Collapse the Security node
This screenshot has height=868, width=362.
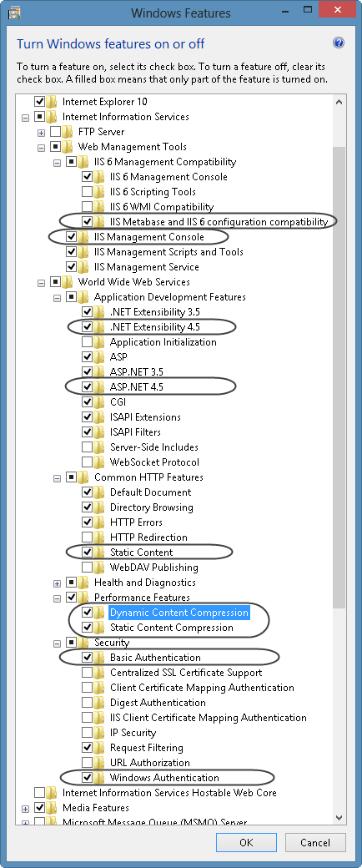pos(57,643)
